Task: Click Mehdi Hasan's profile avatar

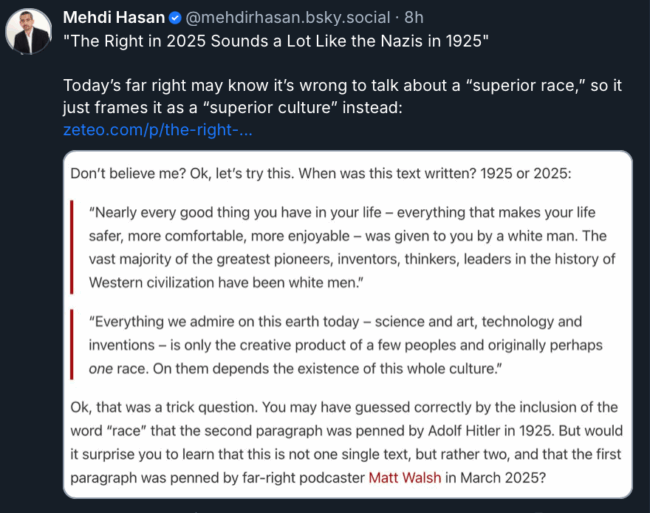Action: coord(29,33)
